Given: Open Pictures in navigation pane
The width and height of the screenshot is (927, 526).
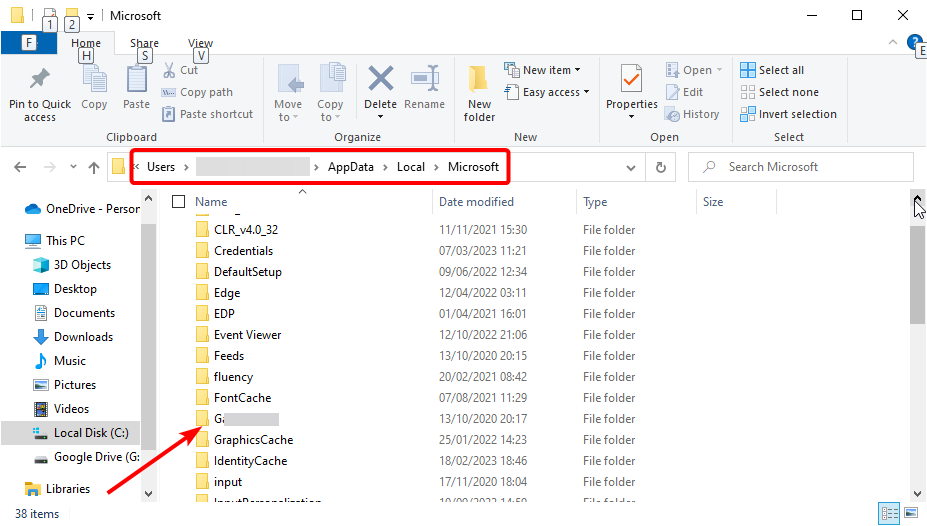Looking at the screenshot, I should click(64, 385).
